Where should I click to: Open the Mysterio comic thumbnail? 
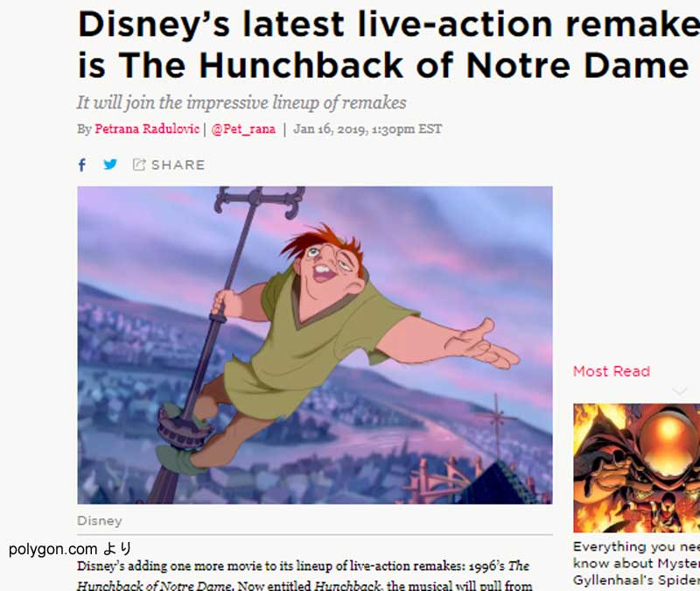click(x=637, y=468)
